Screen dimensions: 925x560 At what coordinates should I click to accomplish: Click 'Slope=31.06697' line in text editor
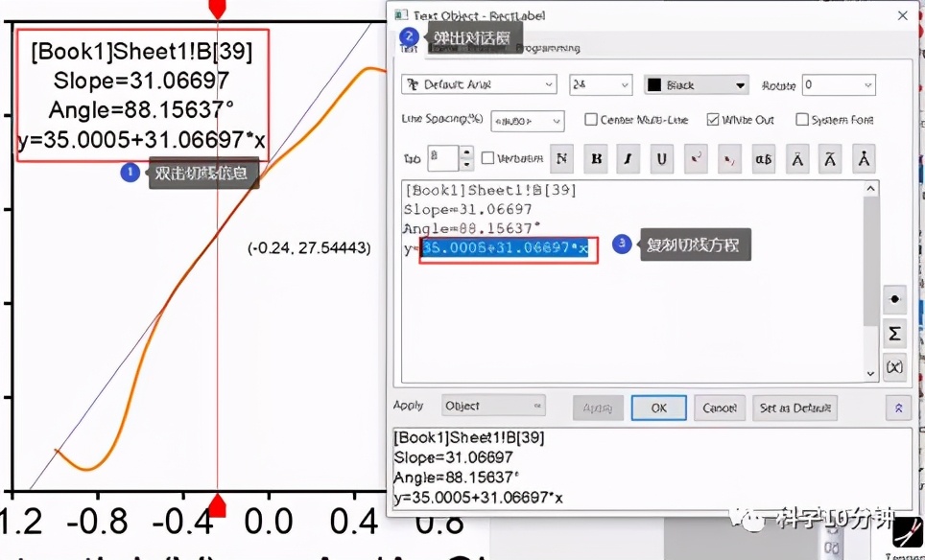coord(468,209)
